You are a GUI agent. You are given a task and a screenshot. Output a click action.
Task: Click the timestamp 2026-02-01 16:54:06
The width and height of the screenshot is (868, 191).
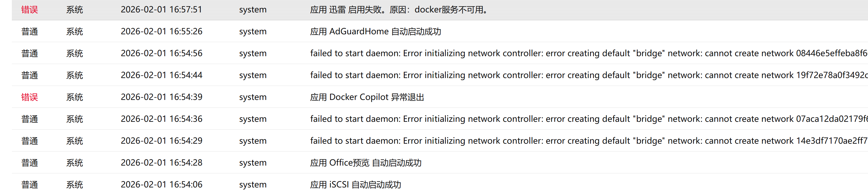(x=161, y=184)
